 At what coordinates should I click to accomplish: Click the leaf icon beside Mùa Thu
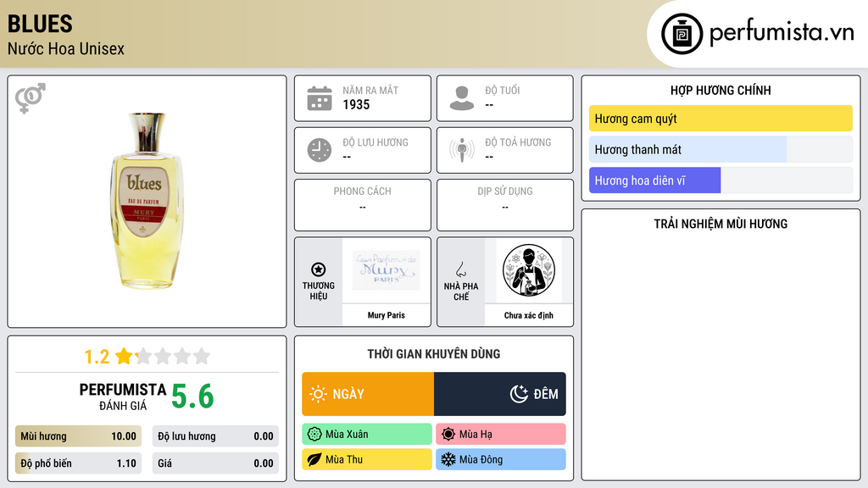(x=314, y=459)
